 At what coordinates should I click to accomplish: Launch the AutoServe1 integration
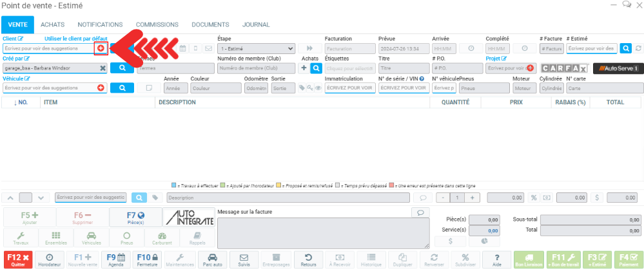tap(616, 68)
